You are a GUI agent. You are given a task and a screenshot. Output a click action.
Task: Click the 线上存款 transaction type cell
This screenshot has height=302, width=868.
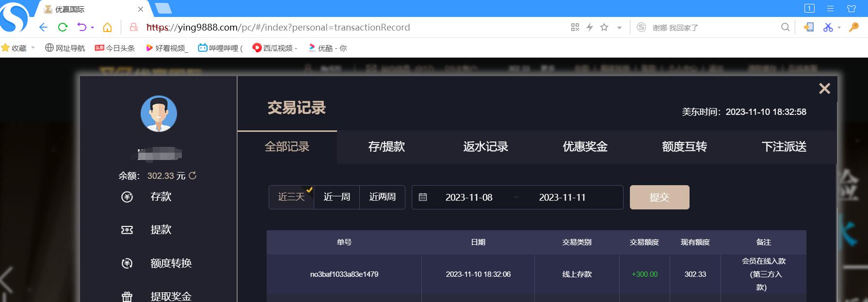point(577,274)
